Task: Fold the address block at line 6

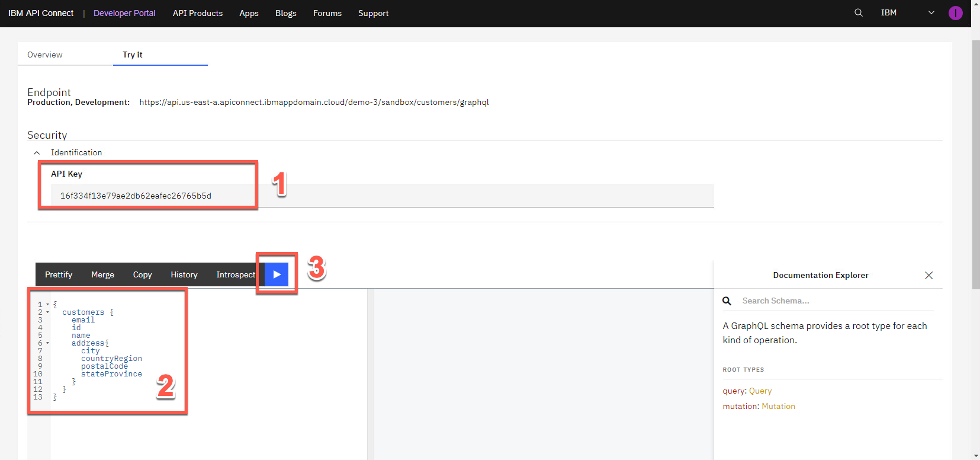Action: [x=48, y=343]
